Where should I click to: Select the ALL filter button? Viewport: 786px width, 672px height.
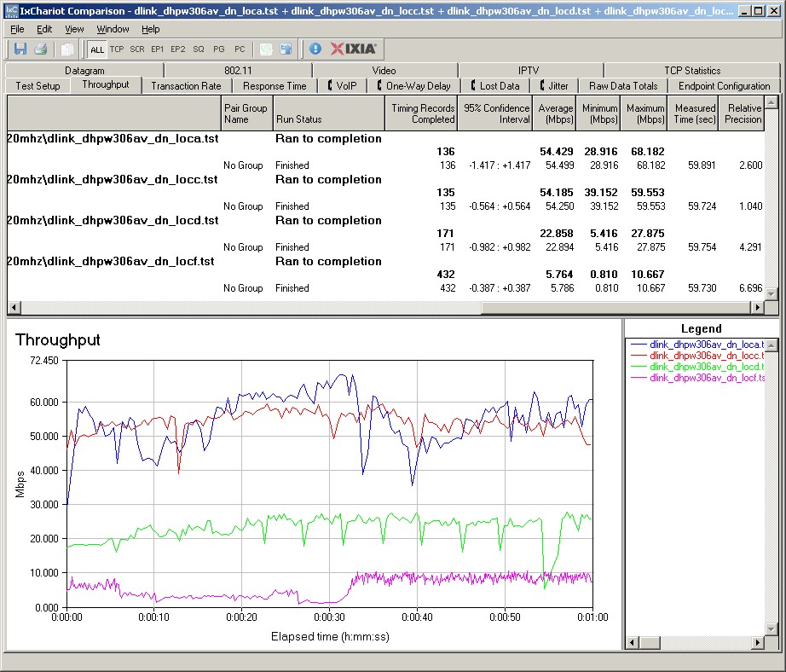pos(96,49)
